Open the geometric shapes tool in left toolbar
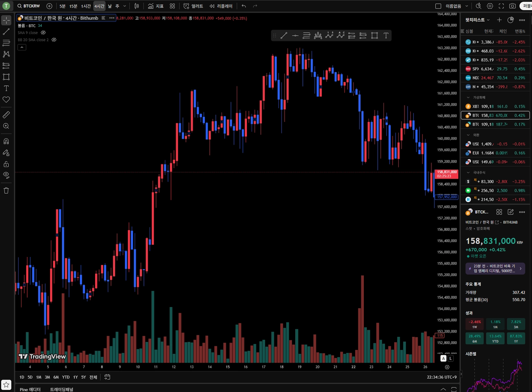Viewport: 532px width, 392px height. click(6, 77)
